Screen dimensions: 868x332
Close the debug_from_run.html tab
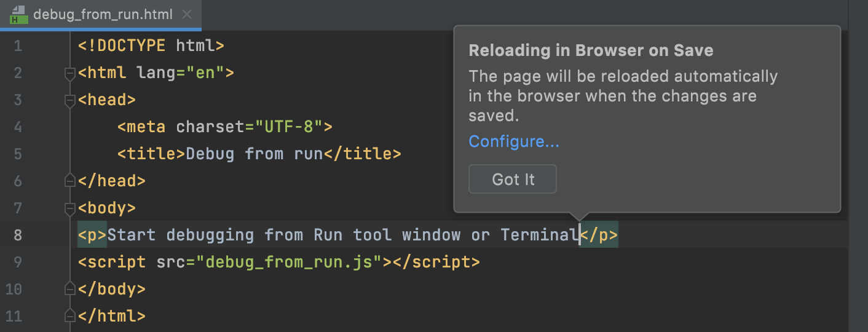[x=188, y=14]
